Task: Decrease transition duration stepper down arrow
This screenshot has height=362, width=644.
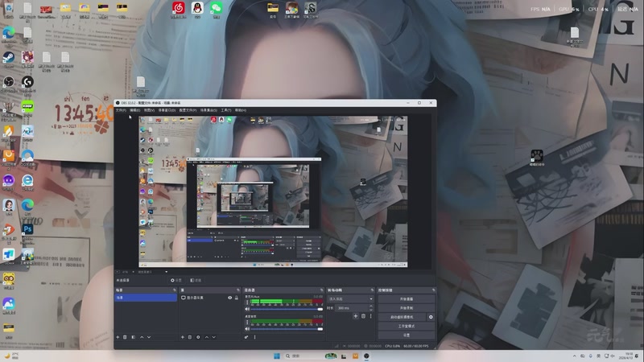Action: click(x=371, y=310)
